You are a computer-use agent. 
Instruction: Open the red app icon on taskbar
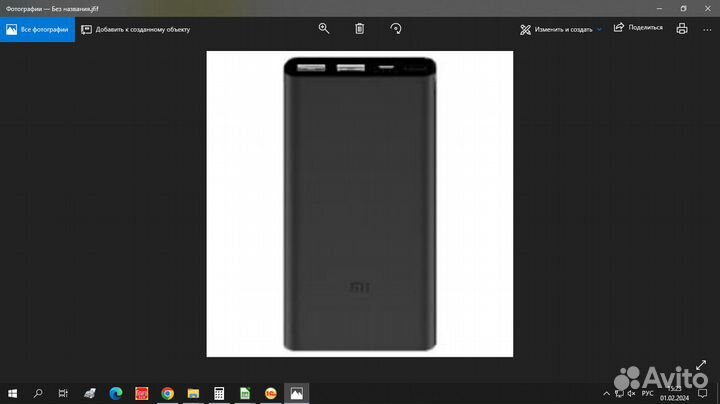point(141,393)
